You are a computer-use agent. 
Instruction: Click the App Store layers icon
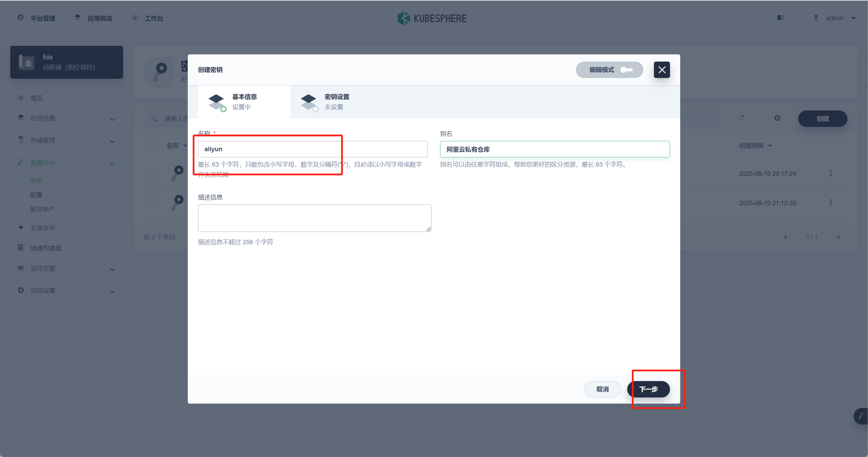78,17
